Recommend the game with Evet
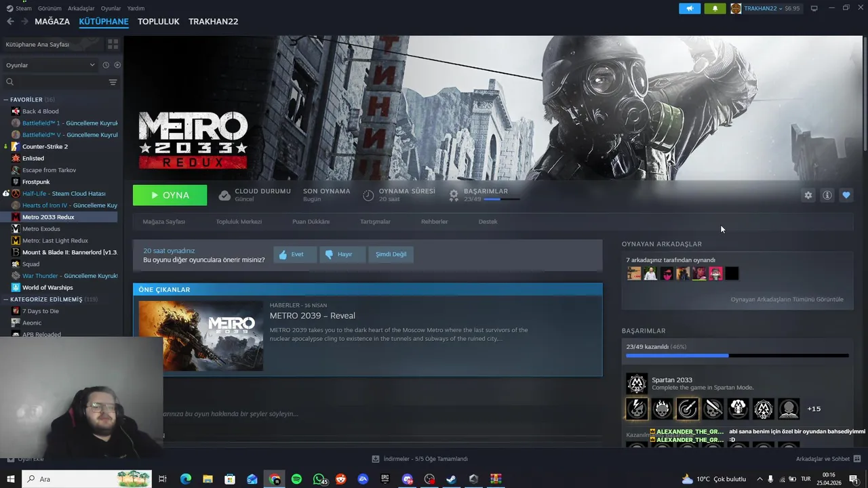This screenshot has height=488, width=868. 295,254
